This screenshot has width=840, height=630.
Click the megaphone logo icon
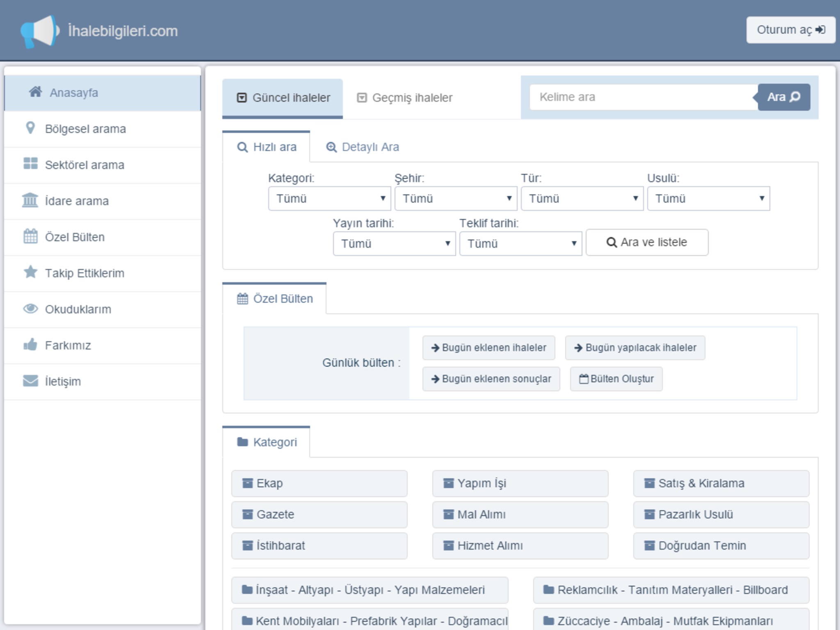39,31
